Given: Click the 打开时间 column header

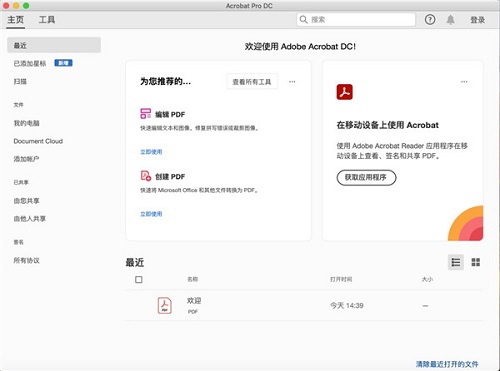Looking at the screenshot, I should (x=341, y=279).
